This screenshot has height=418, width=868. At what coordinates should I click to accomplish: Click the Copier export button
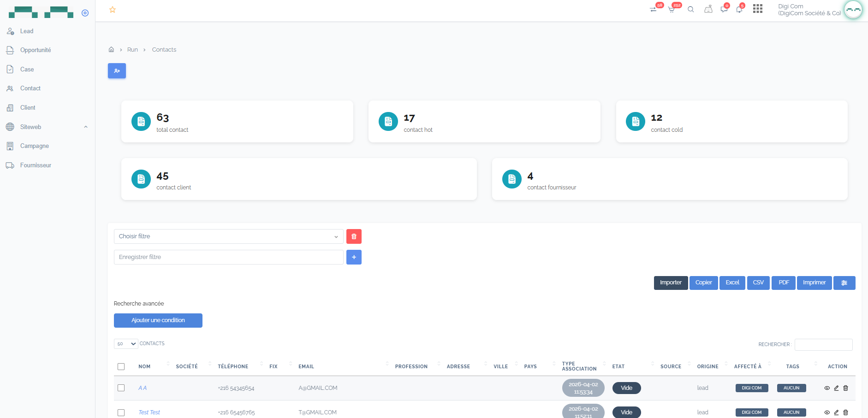[x=704, y=283]
